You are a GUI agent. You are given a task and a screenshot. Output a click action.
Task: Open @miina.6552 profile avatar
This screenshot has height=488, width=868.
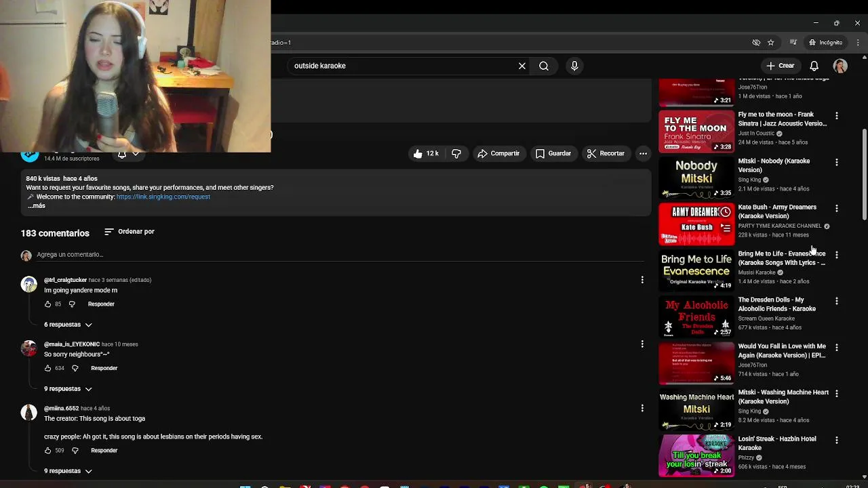click(29, 413)
